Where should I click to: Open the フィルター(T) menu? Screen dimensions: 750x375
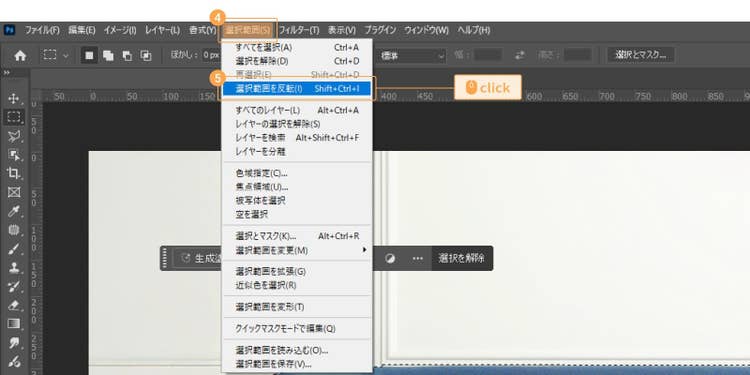coord(299,30)
